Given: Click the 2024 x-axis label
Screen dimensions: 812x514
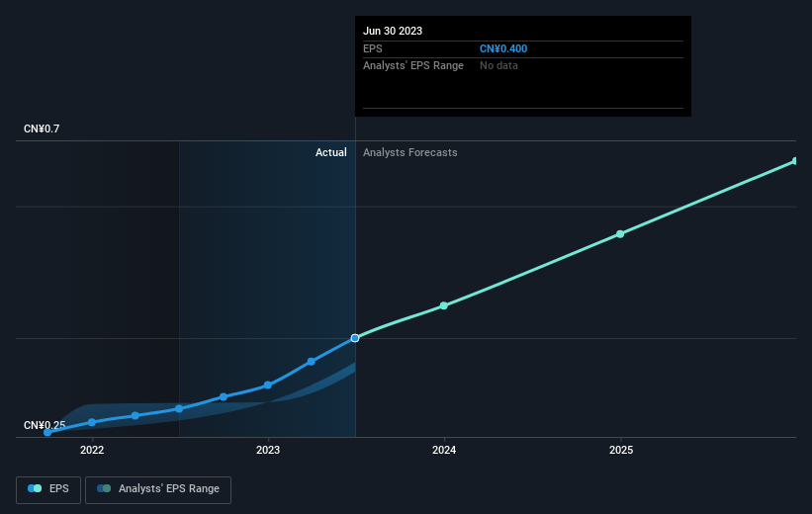Looking at the screenshot, I should point(444,451).
